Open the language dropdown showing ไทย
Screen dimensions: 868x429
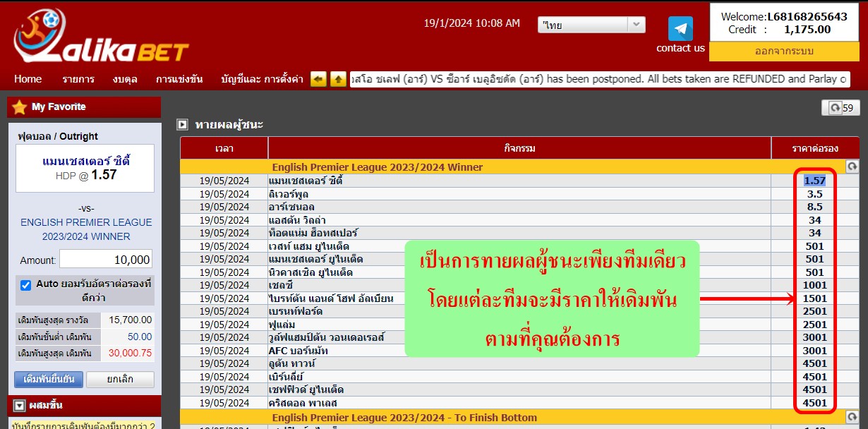(x=591, y=25)
